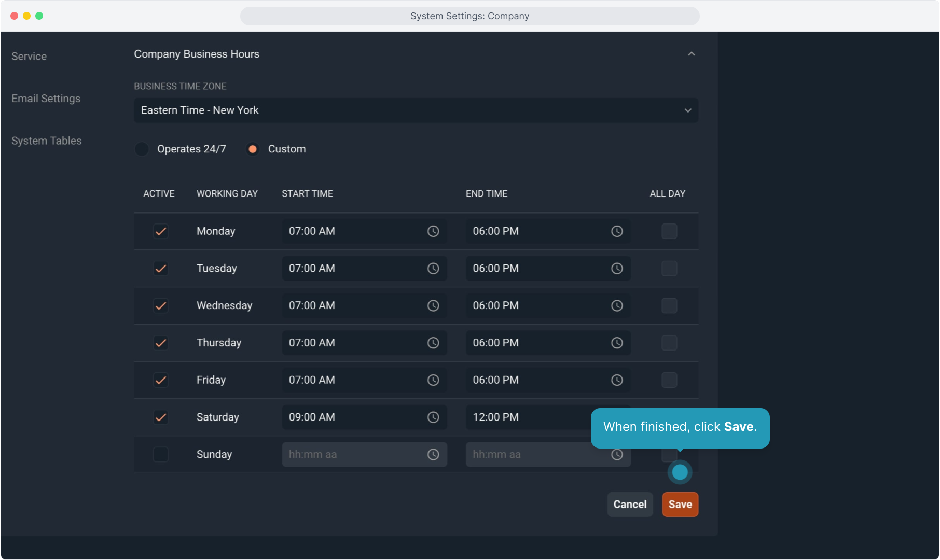Image resolution: width=940 pixels, height=560 pixels.
Task: Open time picker for Wednesday end time
Action: tap(617, 306)
